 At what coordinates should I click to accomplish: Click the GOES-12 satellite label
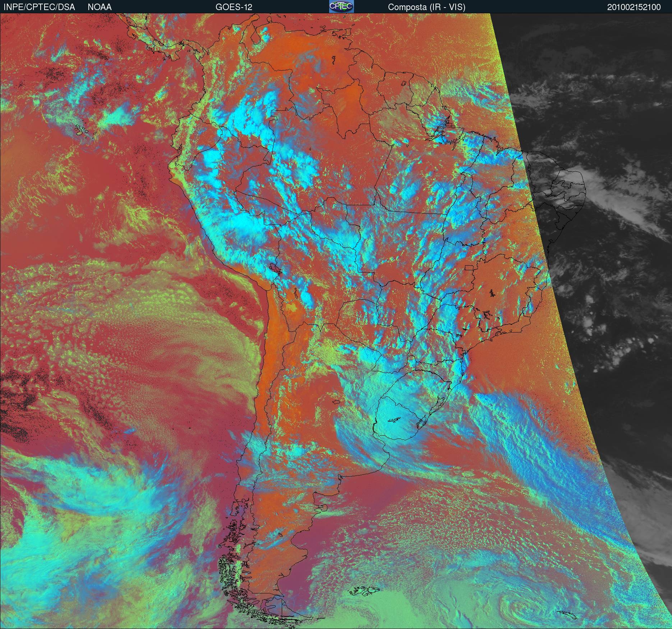click(234, 7)
